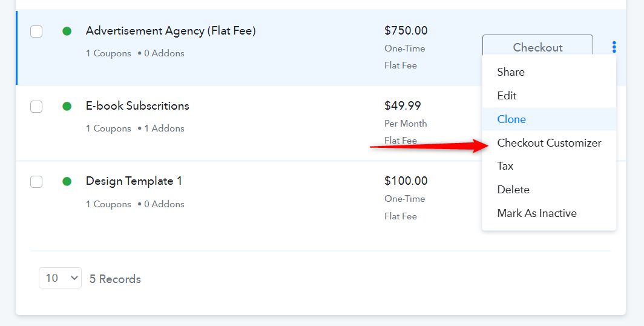Click green status dot for Advertisement Agency
The width and height of the screenshot is (644, 326).
click(x=67, y=31)
